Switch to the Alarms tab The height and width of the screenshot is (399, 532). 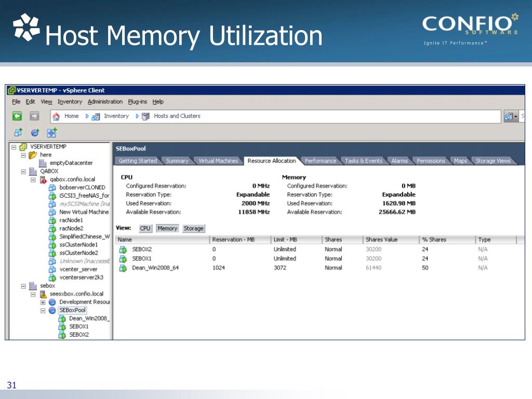[400, 161]
